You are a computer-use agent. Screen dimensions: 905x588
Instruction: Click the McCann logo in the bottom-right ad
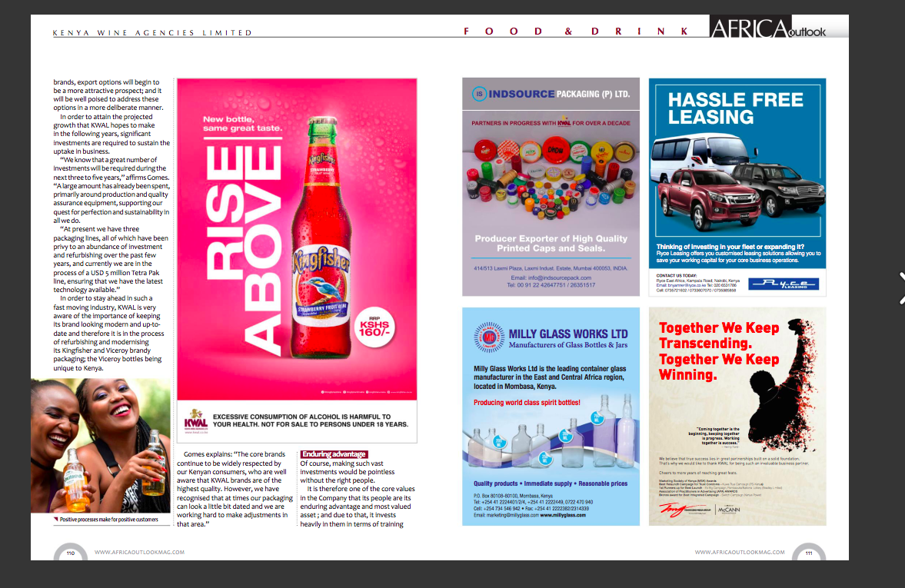pos(729,510)
